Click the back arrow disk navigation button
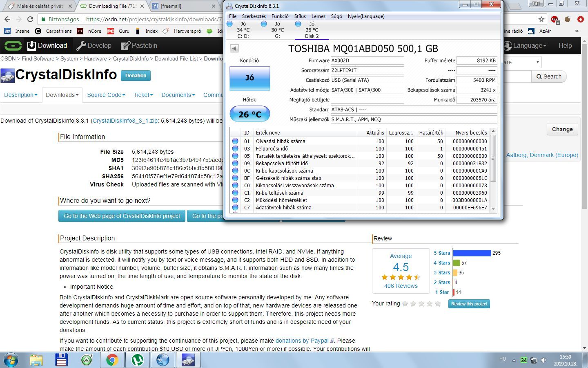The image size is (588, 368). click(x=234, y=48)
